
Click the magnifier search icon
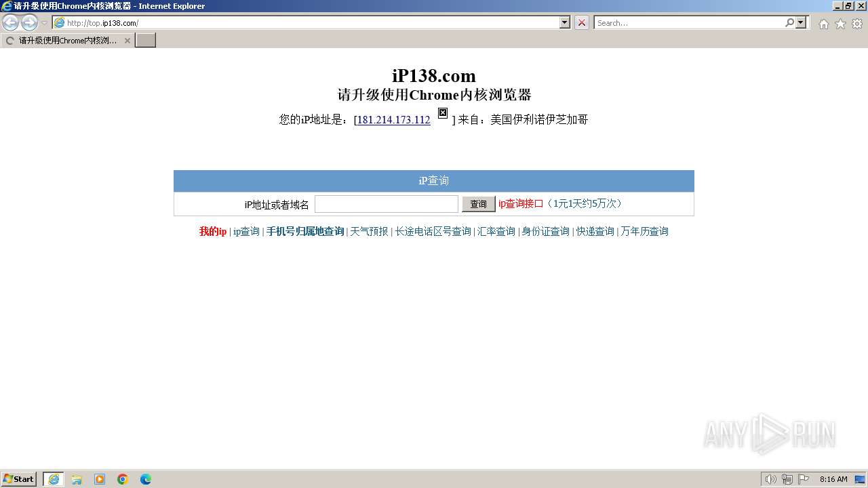click(789, 23)
